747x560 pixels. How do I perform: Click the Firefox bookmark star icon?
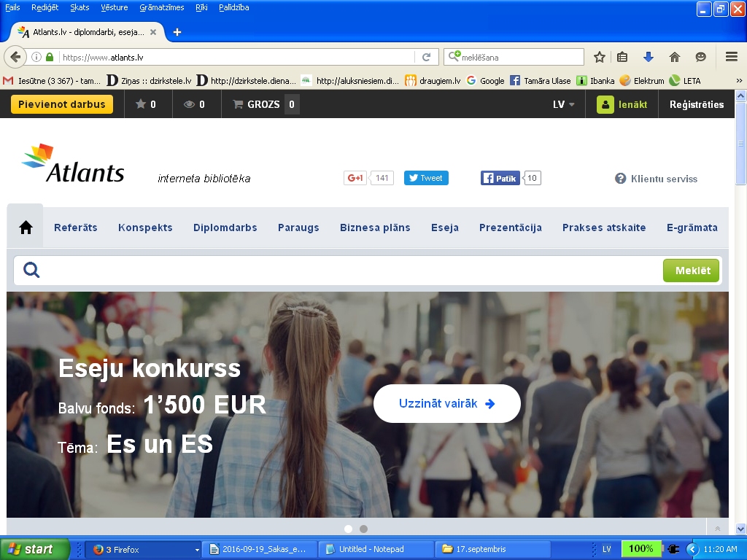[x=600, y=57]
